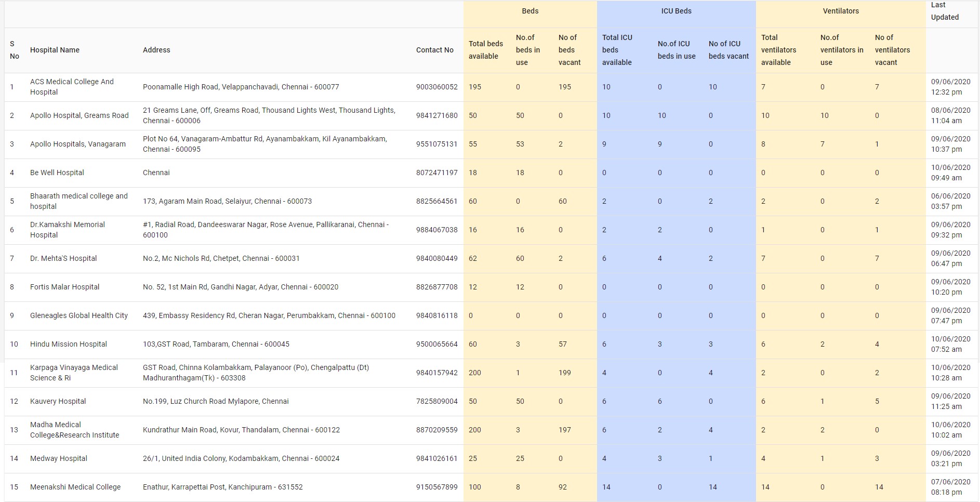Click the 08/06/2020 11:04 am timestamp

(950, 115)
